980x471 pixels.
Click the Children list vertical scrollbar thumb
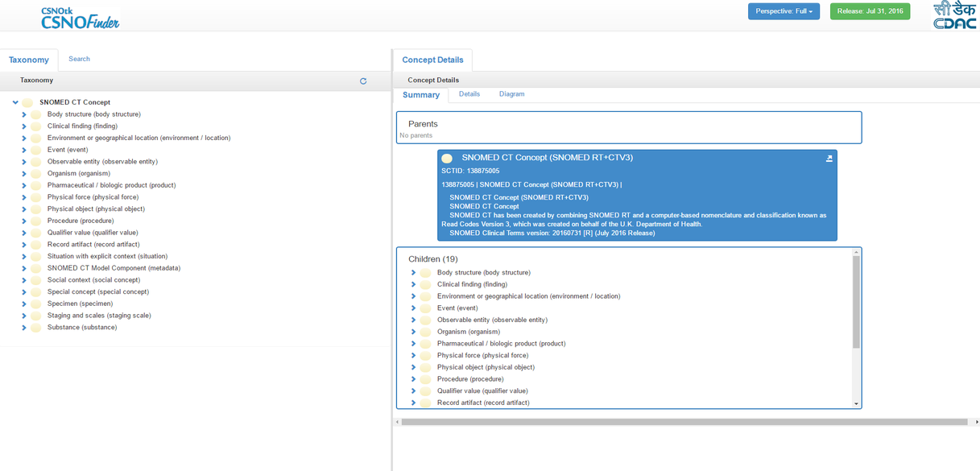point(856,302)
